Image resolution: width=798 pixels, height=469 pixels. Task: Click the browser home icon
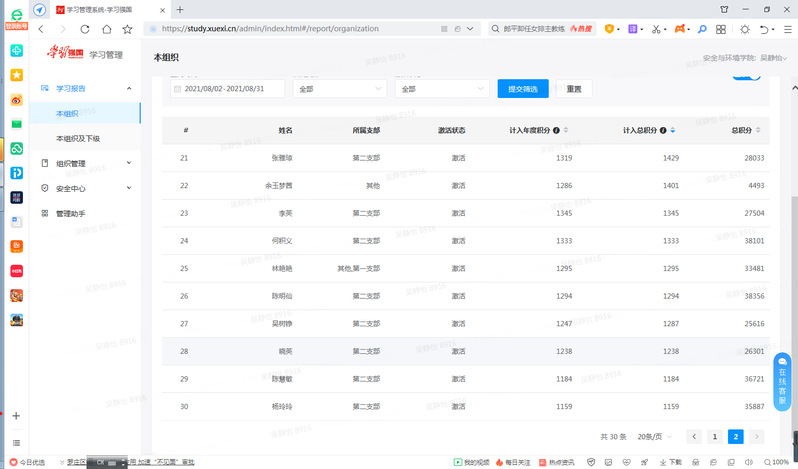pyautogui.click(x=109, y=30)
